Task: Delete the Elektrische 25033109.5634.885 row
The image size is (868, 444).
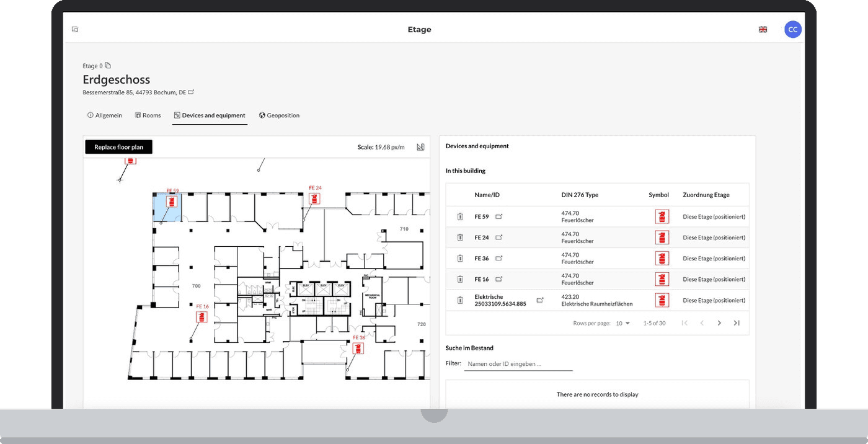Action: pyautogui.click(x=460, y=300)
